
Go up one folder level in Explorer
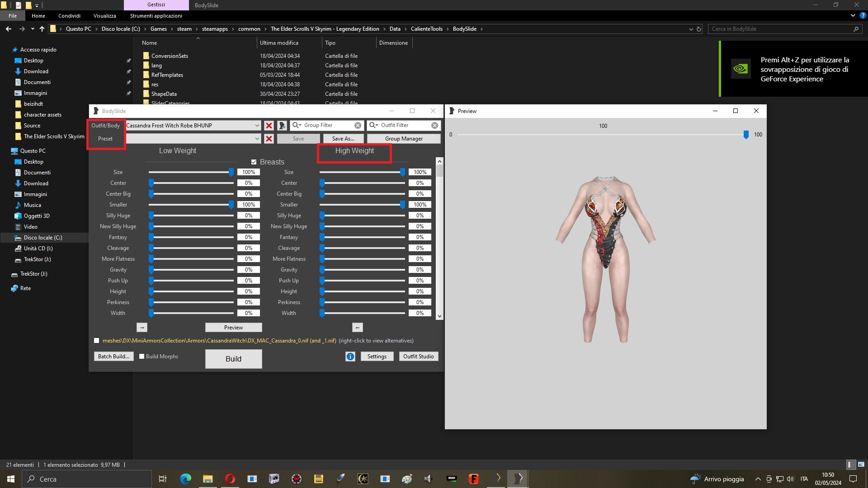(x=42, y=29)
